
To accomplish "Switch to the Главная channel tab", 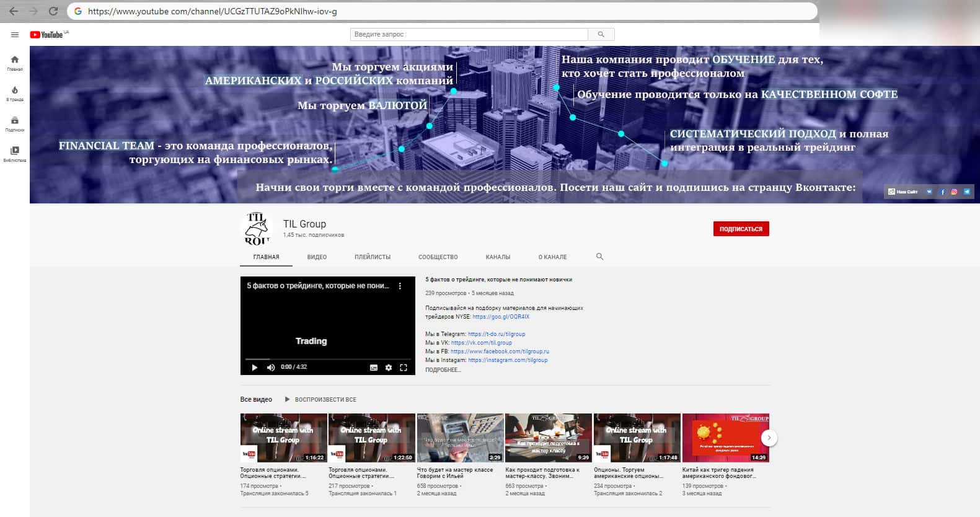I will tap(267, 257).
